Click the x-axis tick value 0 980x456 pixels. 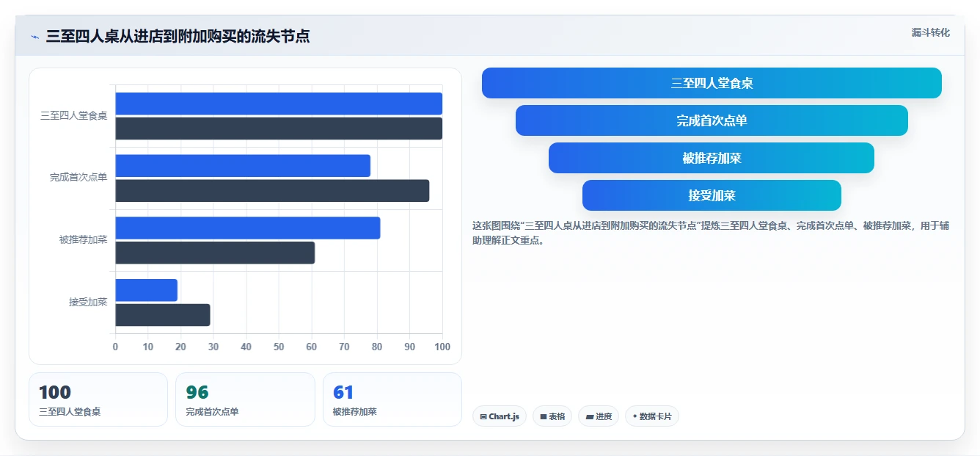[115, 347]
